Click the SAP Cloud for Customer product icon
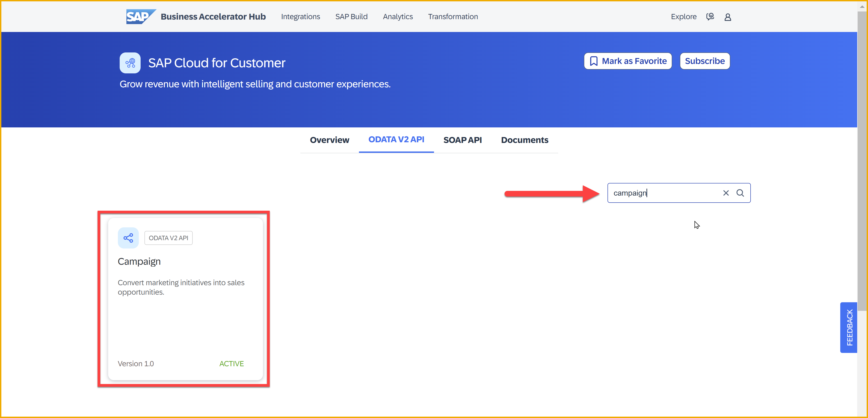This screenshot has height=418, width=868. [x=130, y=63]
